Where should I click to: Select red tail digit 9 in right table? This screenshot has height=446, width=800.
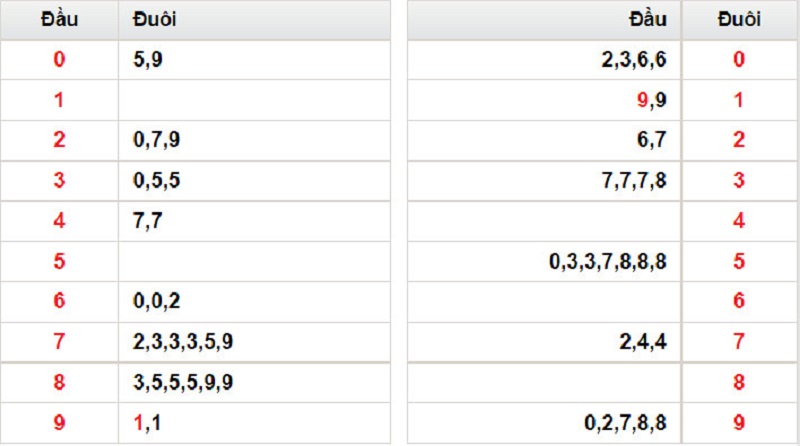(738, 423)
